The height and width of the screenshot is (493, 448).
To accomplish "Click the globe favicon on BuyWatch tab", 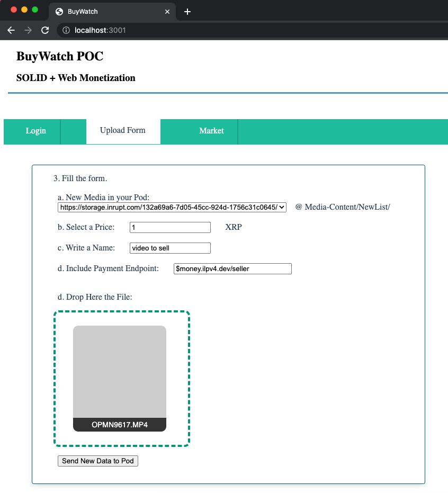I will click(x=59, y=12).
